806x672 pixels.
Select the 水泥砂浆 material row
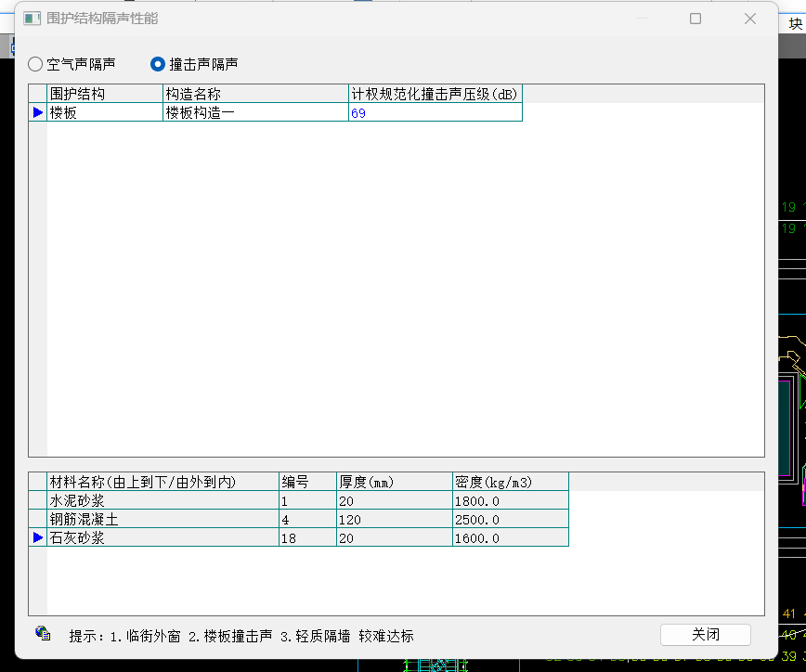tap(162, 501)
